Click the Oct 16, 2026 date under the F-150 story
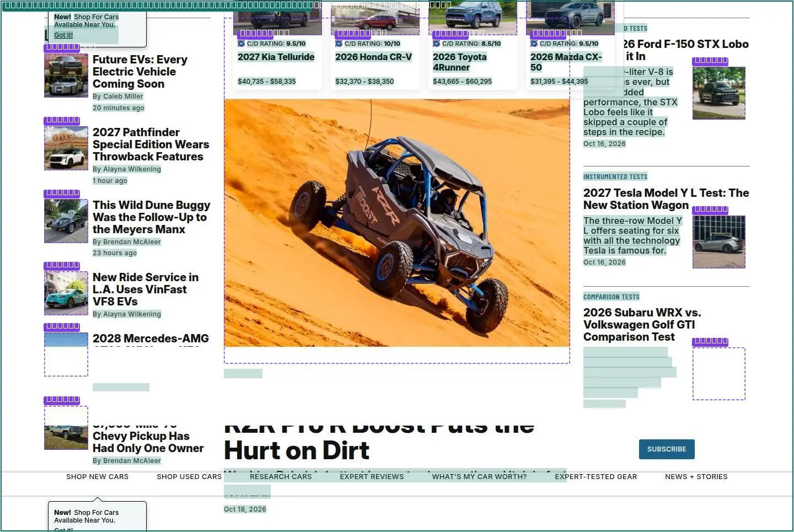 pos(604,144)
